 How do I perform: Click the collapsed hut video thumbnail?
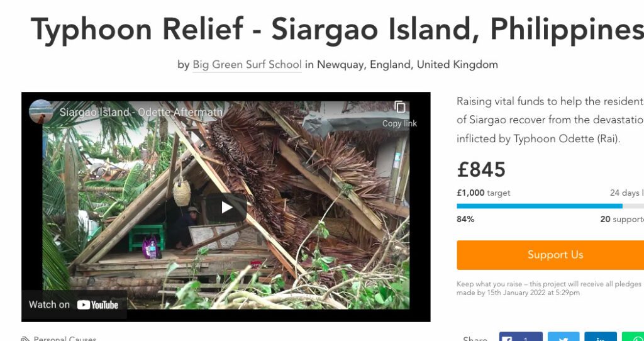(x=226, y=206)
